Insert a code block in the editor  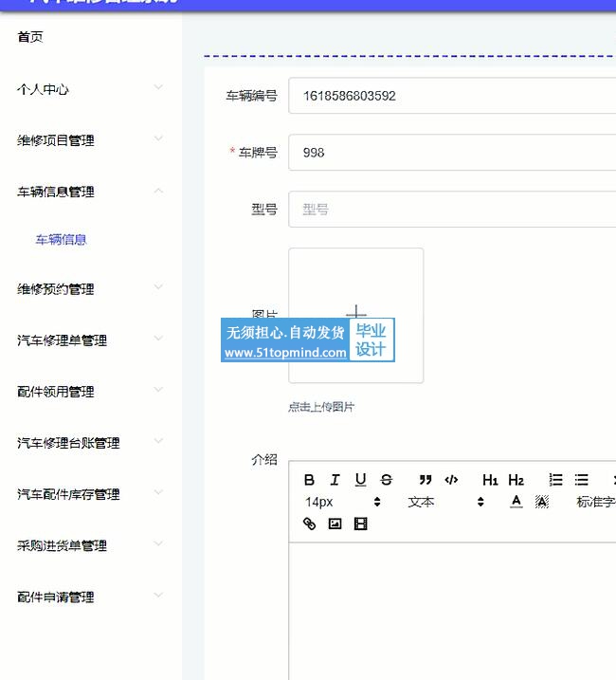coord(451,480)
